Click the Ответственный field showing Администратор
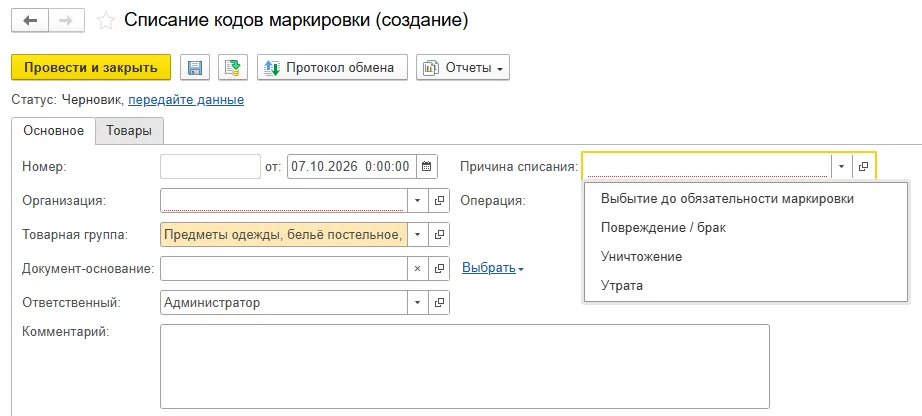 pos(284,302)
